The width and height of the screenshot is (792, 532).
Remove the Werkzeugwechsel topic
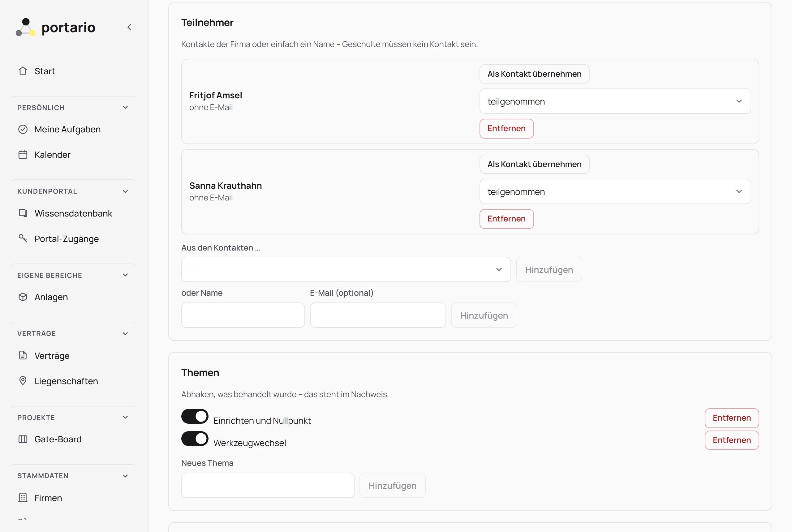(732, 440)
